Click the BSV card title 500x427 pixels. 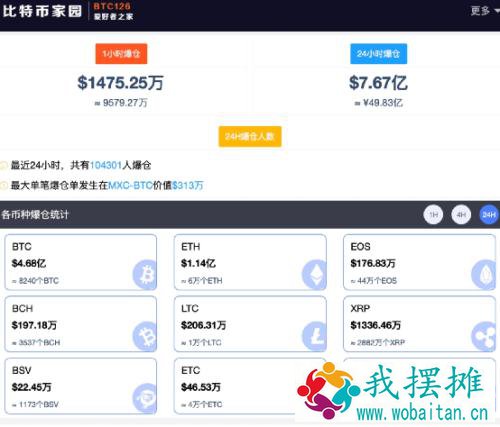point(22,370)
